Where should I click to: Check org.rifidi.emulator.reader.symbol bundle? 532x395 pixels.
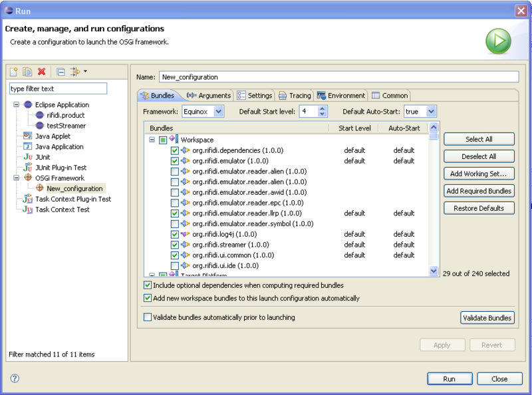tap(174, 224)
